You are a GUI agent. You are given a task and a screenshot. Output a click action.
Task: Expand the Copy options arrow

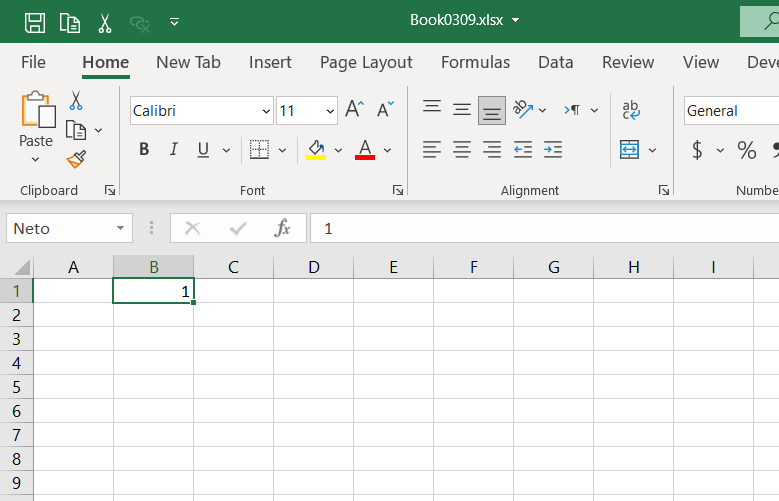click(x=98, y=130)
